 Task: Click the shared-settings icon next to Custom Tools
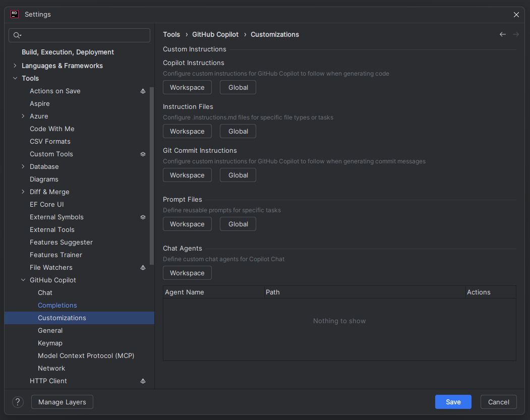(x=143, y=154)
